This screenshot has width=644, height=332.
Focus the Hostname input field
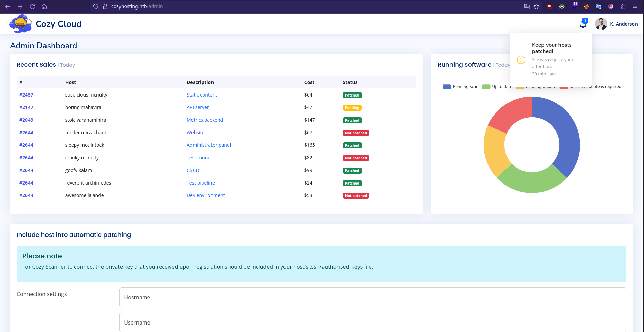coord(372,297)
